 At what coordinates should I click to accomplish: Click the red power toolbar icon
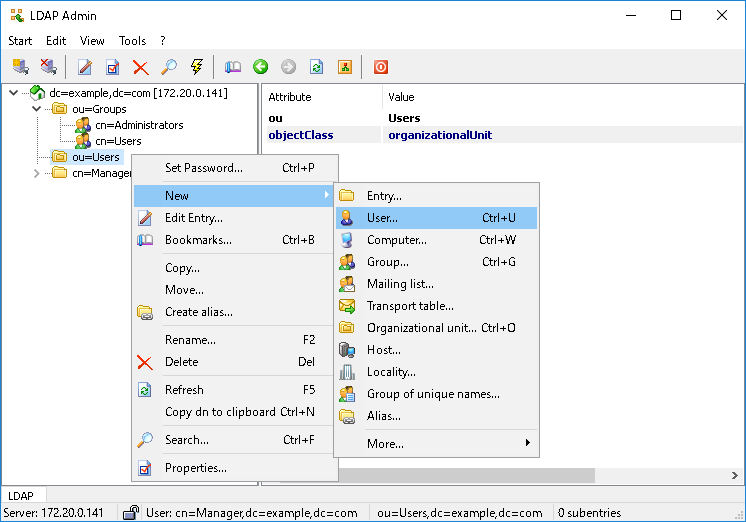click(381, 67)
